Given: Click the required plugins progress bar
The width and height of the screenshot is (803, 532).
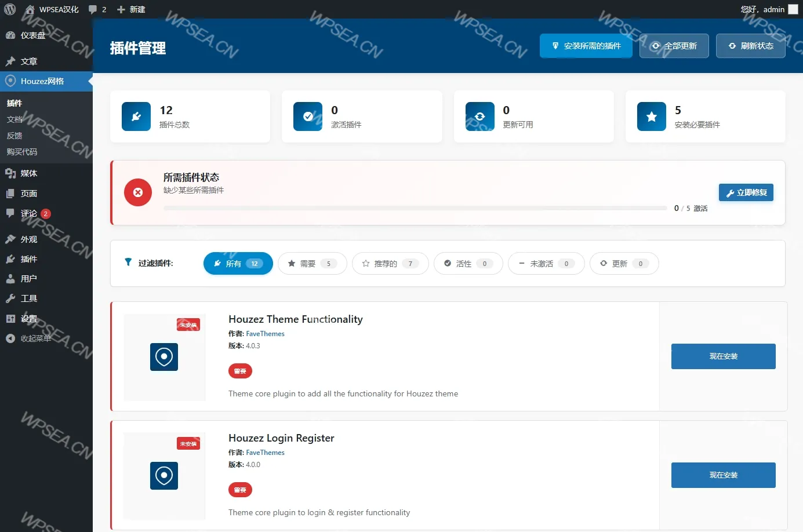Looking at the screenshot, I should (x=415, y=208).
